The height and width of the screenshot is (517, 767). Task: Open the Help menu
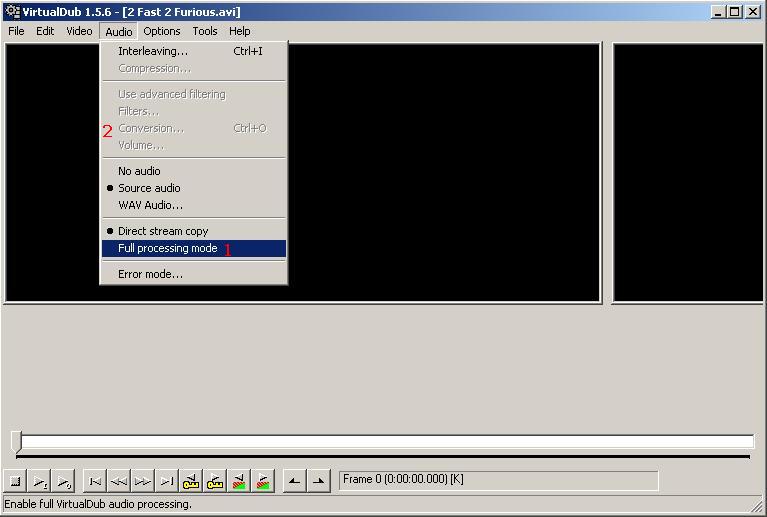[x=240, y=31]
